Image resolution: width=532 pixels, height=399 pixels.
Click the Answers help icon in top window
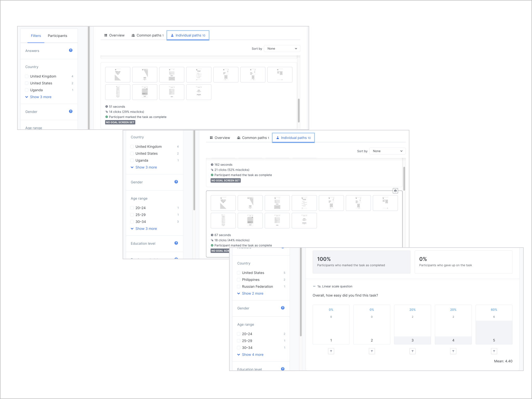click(71, 50)
